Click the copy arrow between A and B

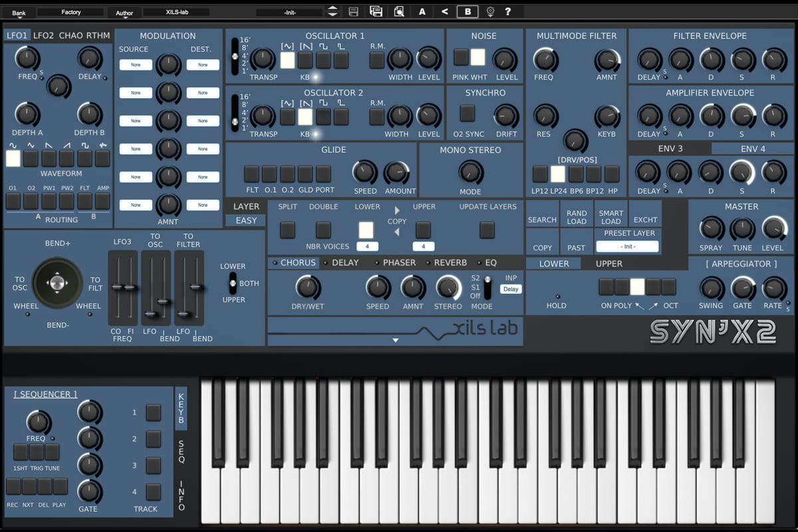[445, 11]
